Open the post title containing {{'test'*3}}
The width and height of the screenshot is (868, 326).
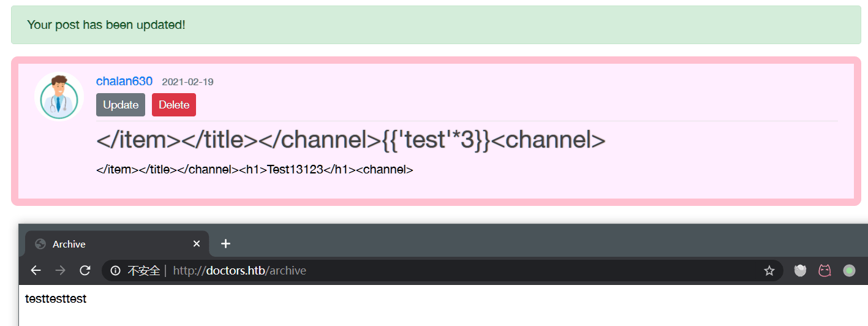(350, 140)
